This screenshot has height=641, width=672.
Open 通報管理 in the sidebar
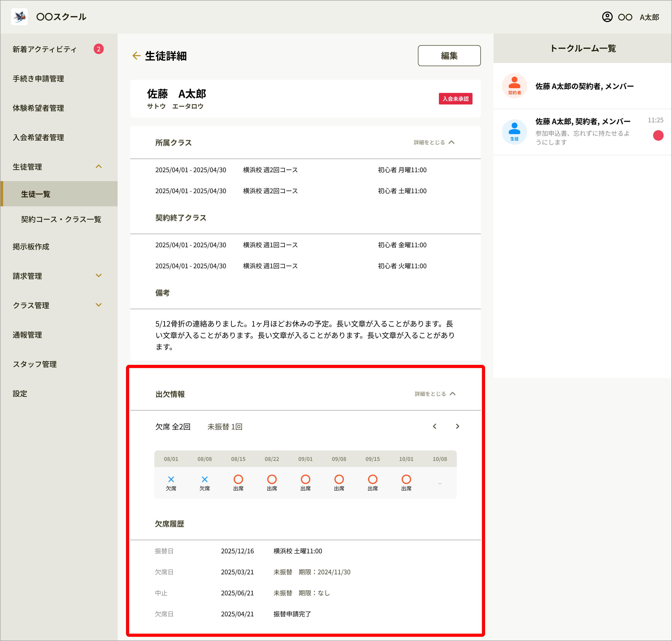click(x=59, y=335)
